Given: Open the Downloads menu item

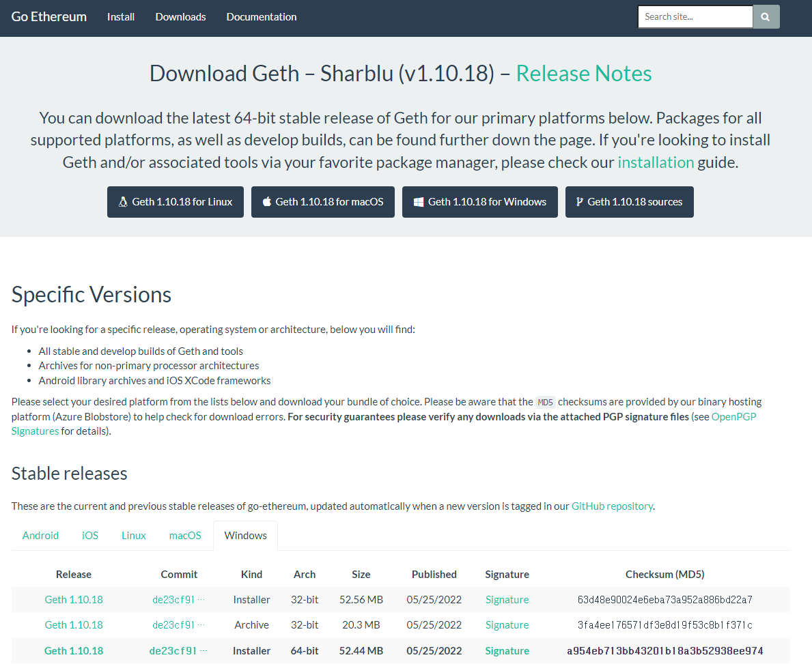Looking at the screenshot, I should point(181,16).
